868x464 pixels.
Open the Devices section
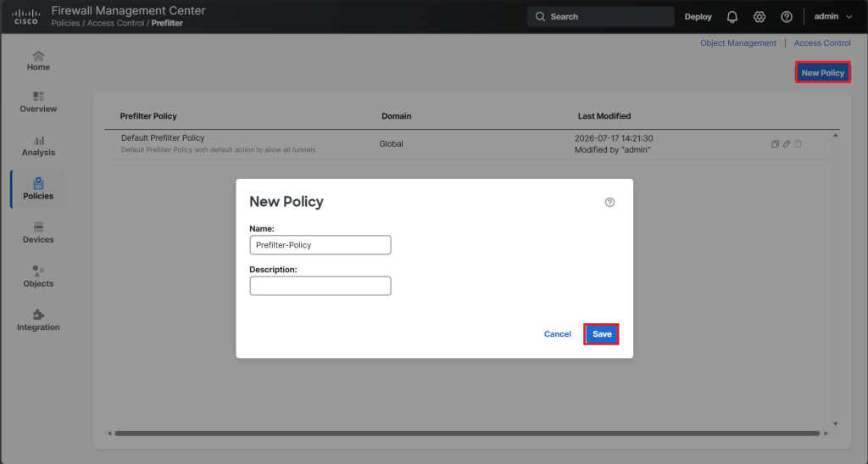point(38,233)
